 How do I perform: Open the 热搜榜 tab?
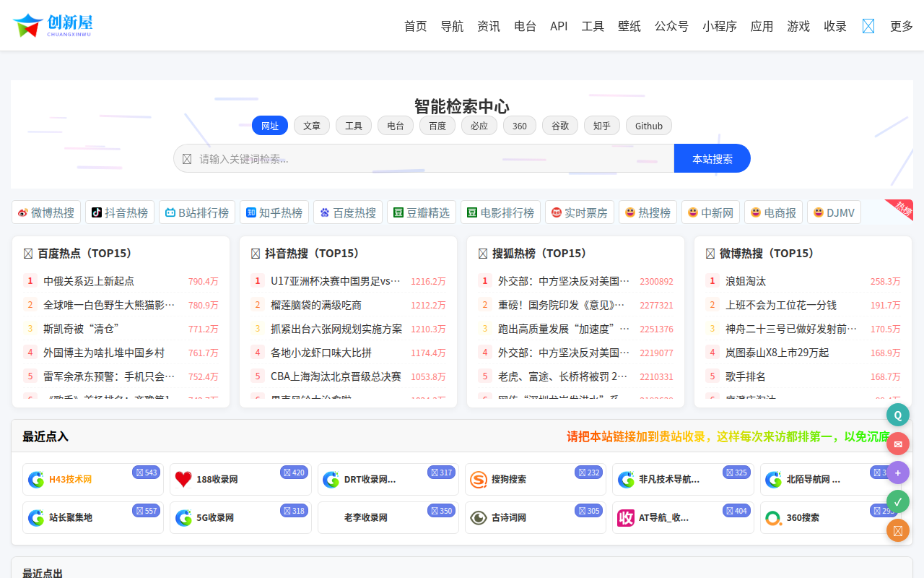click(x=648, y=212)
